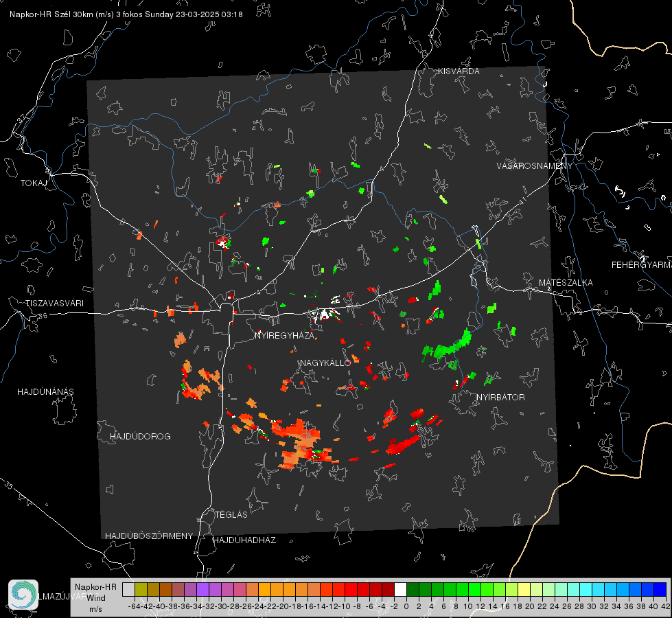Image resolution: width=672 pixels, height=618 pixels.
Task: Click the 20 value label under the legend
Action: pyautogui.click(x=530, y=606)
